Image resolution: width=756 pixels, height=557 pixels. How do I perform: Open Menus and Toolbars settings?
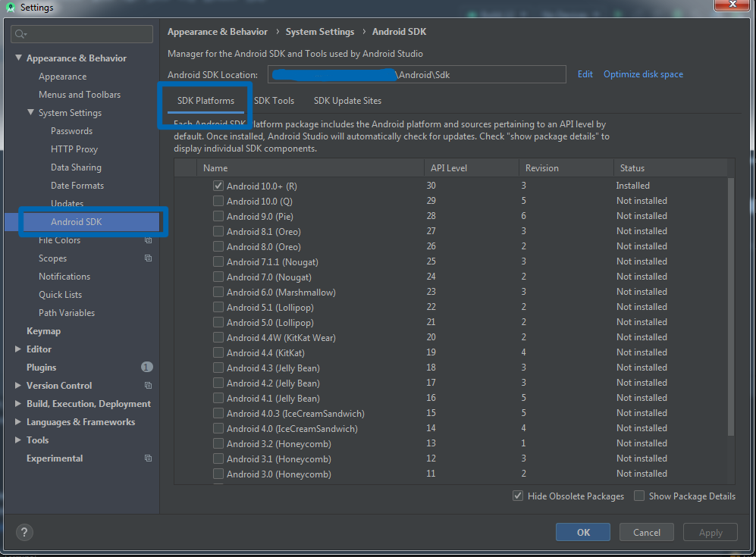[80, 95]
